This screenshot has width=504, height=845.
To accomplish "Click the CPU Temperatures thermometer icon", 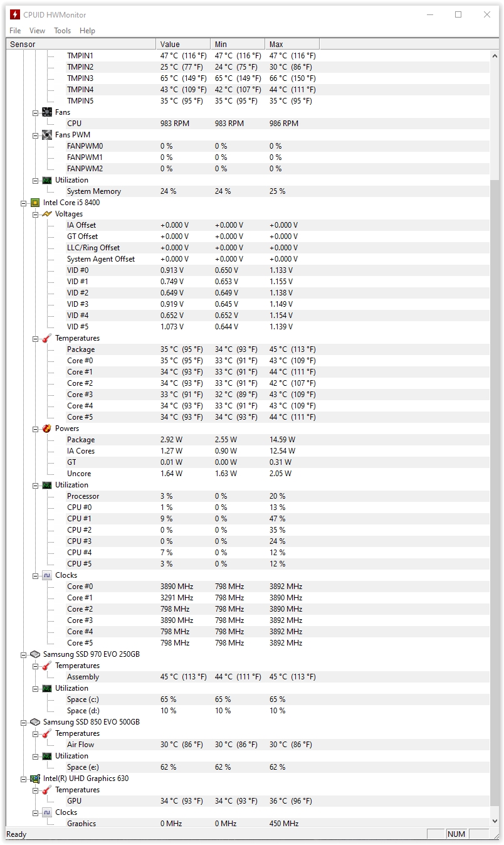I will pyautogui.click(x=47, y=338).
